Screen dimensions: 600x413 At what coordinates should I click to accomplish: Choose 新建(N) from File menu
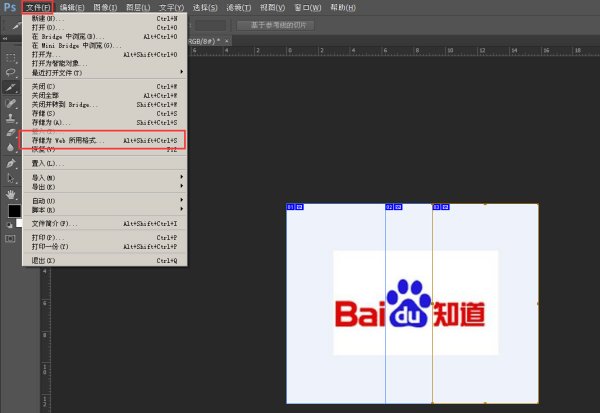tap(104, 18)
